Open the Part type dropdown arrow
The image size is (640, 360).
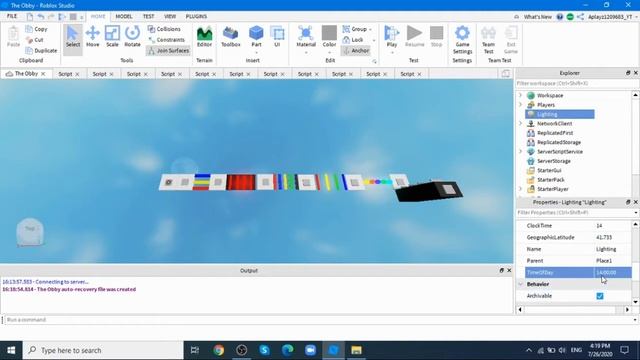click(256, 53)
